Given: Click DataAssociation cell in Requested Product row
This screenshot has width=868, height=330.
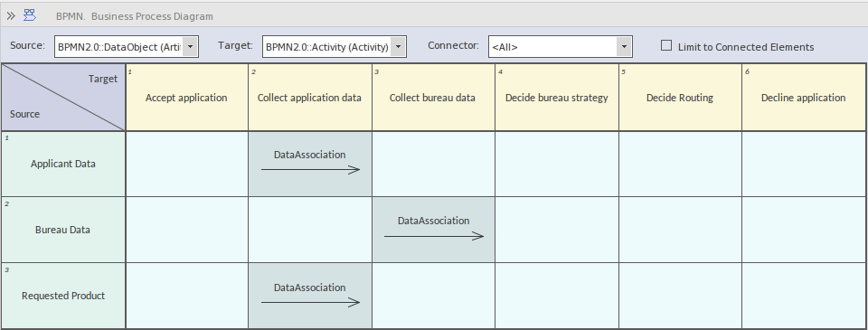Looking at the screenshot, I should click(x=310, y=296).
